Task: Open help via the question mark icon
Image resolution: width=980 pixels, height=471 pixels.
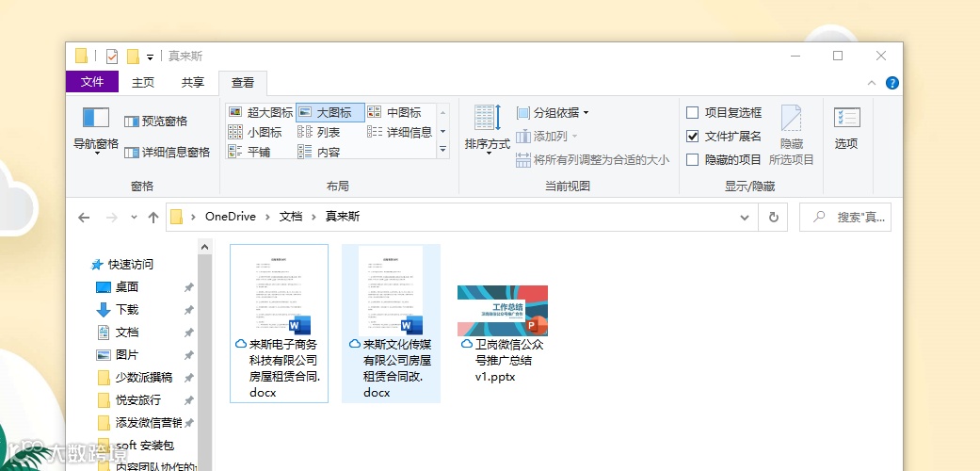Action: 892,83
